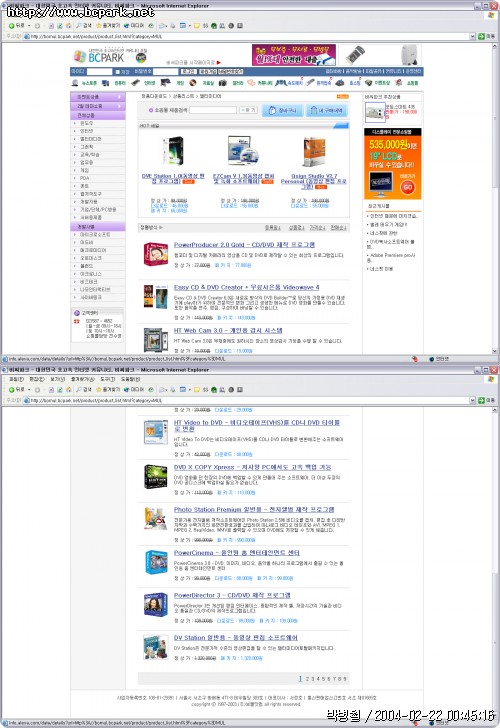Click the Back button in the upper browser window
This screenshot has height=728, width=500.
tap(16, 26)
